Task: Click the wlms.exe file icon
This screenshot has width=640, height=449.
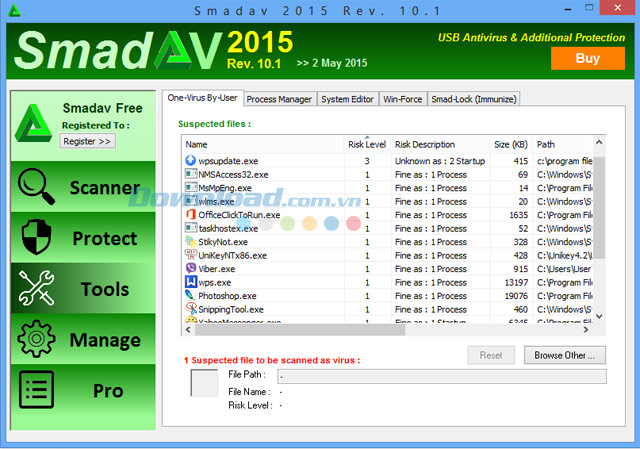Action: (x=190, y=201)
